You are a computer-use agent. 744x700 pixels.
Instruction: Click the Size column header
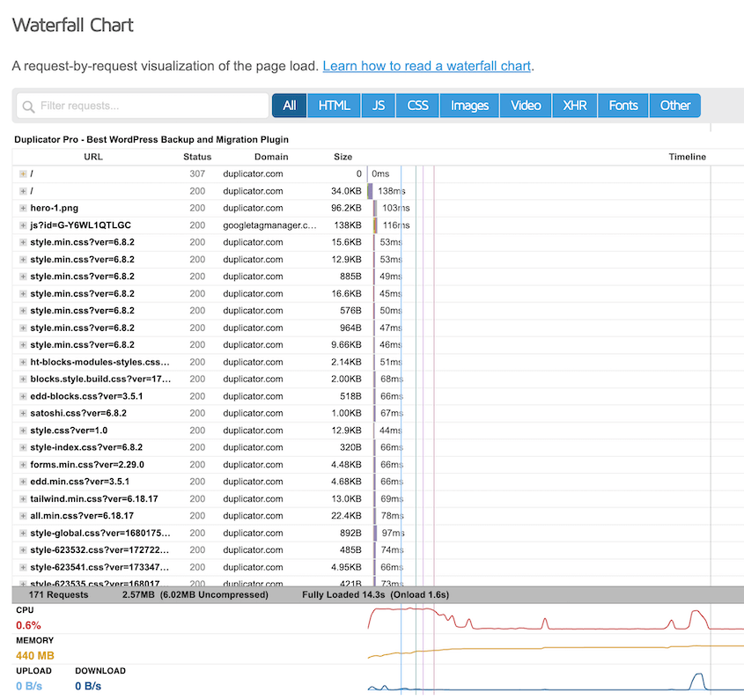click(x=343, y=157)
